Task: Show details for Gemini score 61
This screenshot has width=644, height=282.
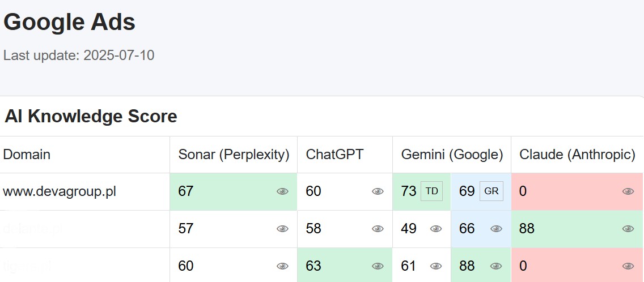Action: tap(436, 266)
